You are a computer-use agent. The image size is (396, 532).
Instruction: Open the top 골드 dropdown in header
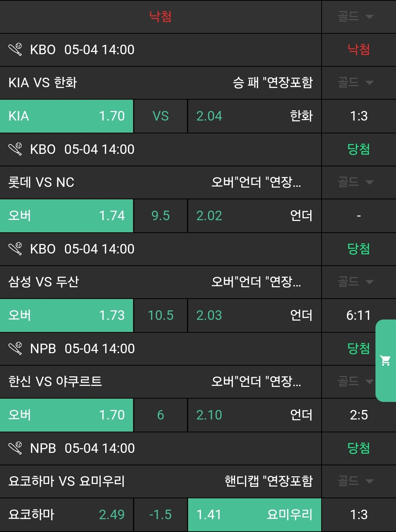click(355, 16)
